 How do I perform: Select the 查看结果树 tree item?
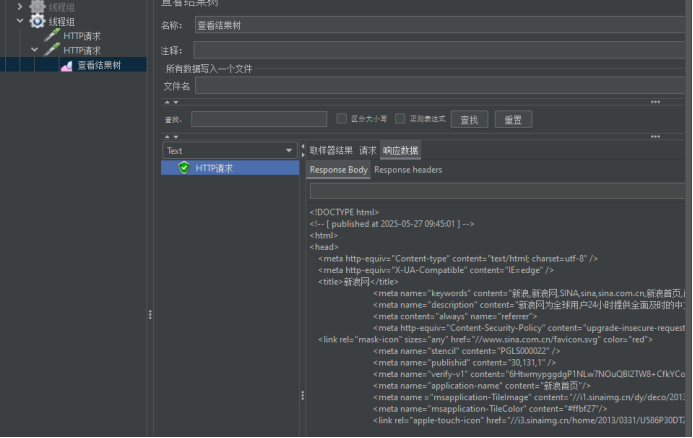coord(99,65)
